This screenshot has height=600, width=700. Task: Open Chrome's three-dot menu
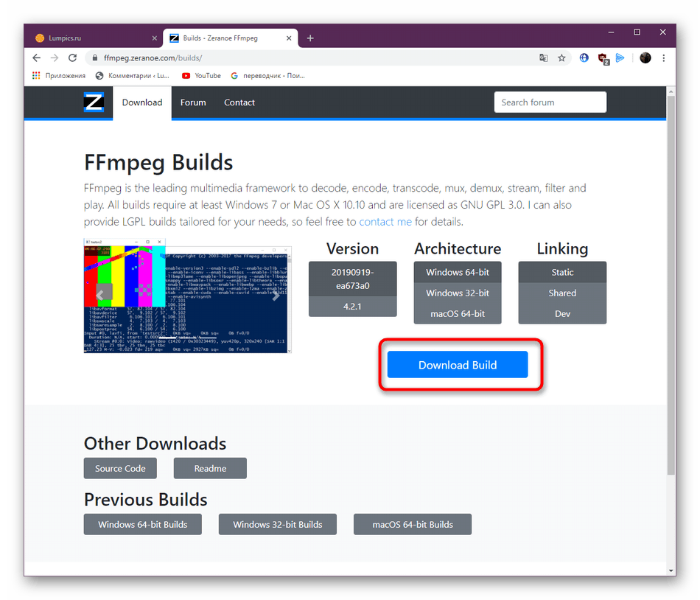[x=664, y=57]
